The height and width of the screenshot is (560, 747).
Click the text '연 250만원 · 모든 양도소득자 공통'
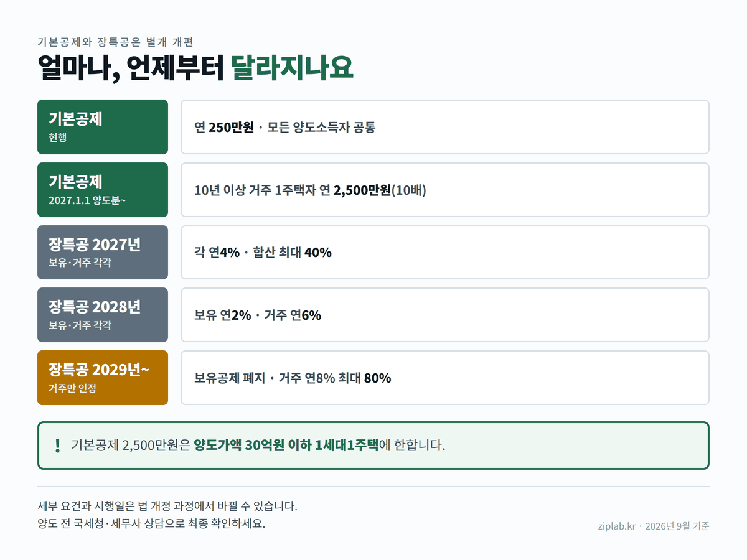coord(285,128)
